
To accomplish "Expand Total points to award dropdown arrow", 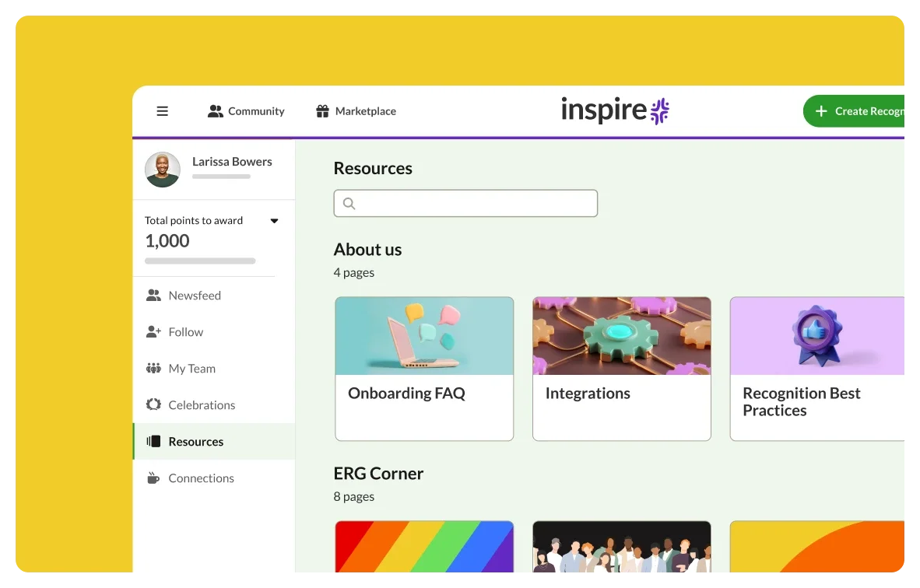I will coord(274,221).
